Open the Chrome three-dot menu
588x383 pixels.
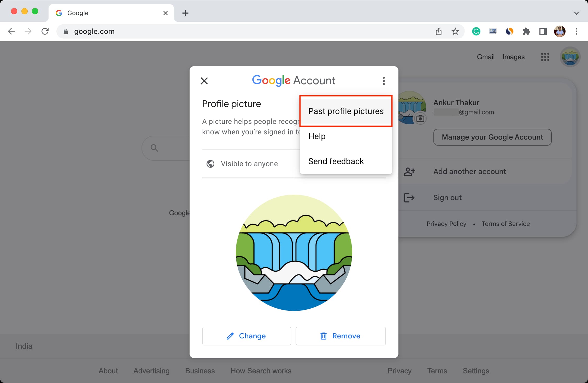pos(577,32)
